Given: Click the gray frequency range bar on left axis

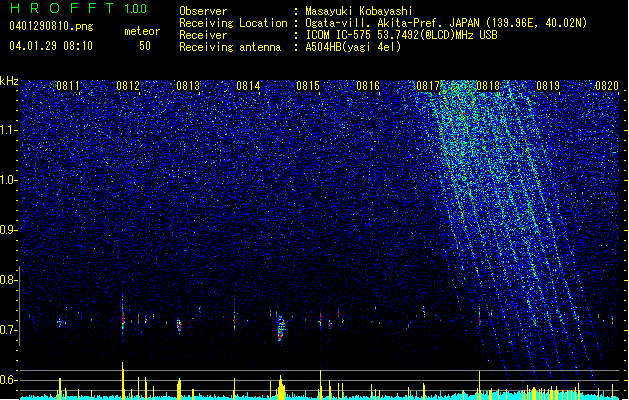Looking at the screenshot, I should point(20,305).
